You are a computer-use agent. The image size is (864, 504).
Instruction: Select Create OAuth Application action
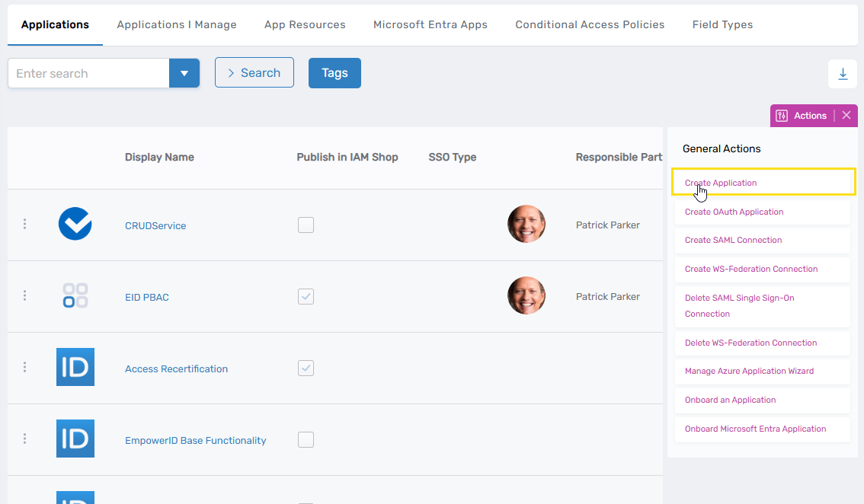(734, 212)
